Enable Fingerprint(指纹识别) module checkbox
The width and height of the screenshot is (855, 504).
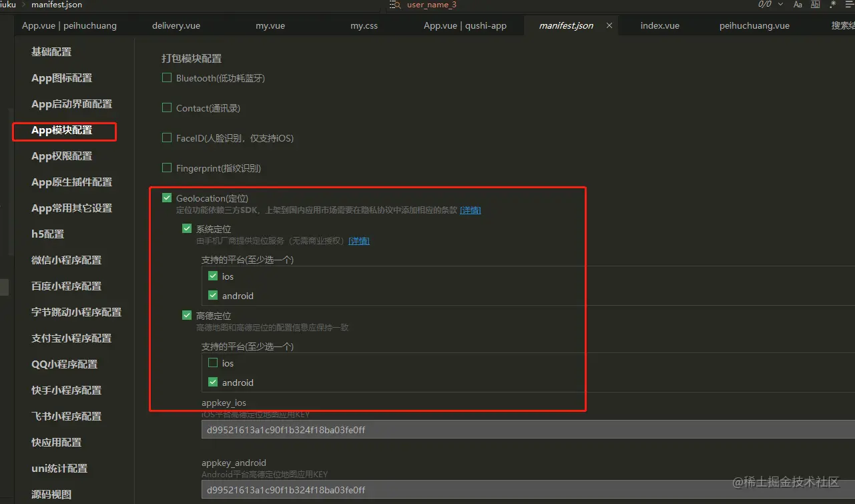(x=167, y=168)
